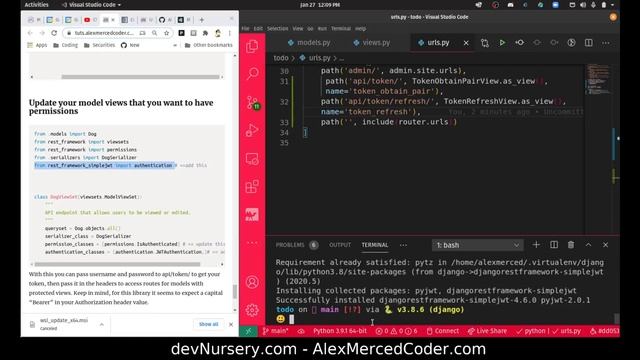Click the code block horizontal scrollbar in the webpage

tap(117, 264)
